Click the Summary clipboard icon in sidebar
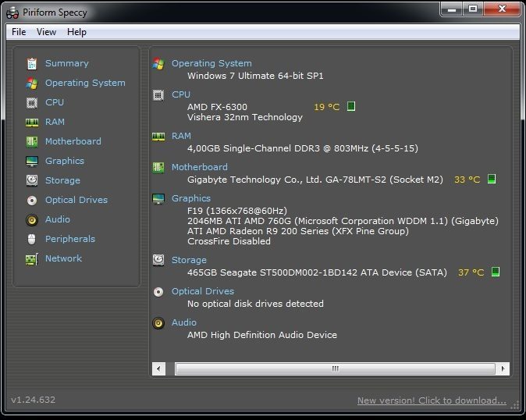The image size is (526, 420). point(32,63)
